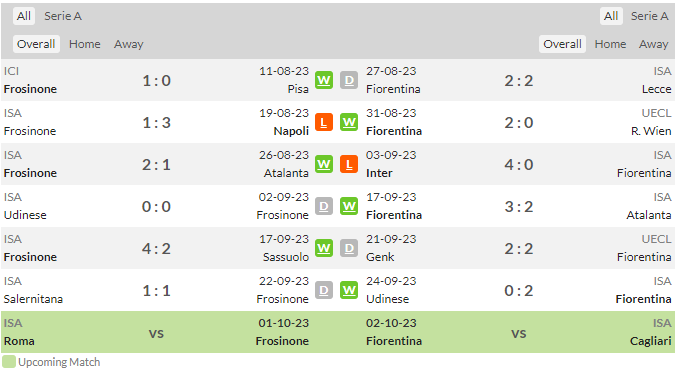Select the left Serie A filter
Viewport: 676px width, 382px height.
(x=63, y=16)
